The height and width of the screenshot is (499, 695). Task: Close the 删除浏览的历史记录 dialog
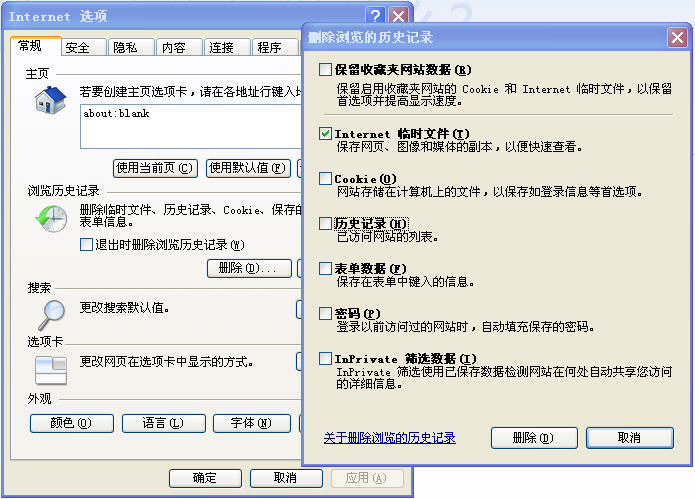(x=678, y=38)
